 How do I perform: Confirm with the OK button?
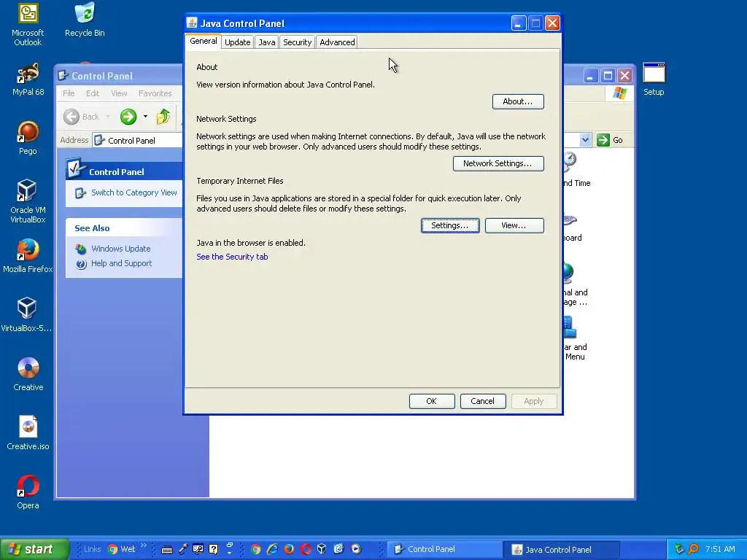point(432,402)
